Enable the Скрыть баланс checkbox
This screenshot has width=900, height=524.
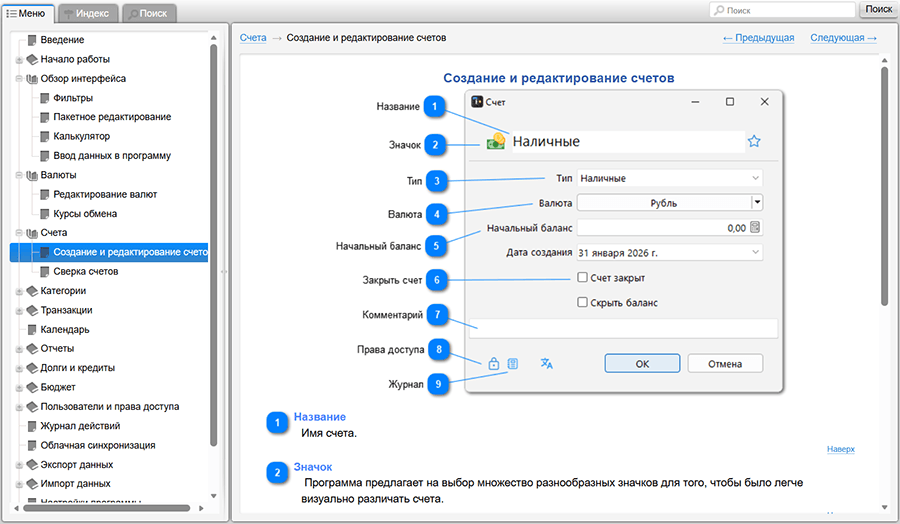[582, 302]
